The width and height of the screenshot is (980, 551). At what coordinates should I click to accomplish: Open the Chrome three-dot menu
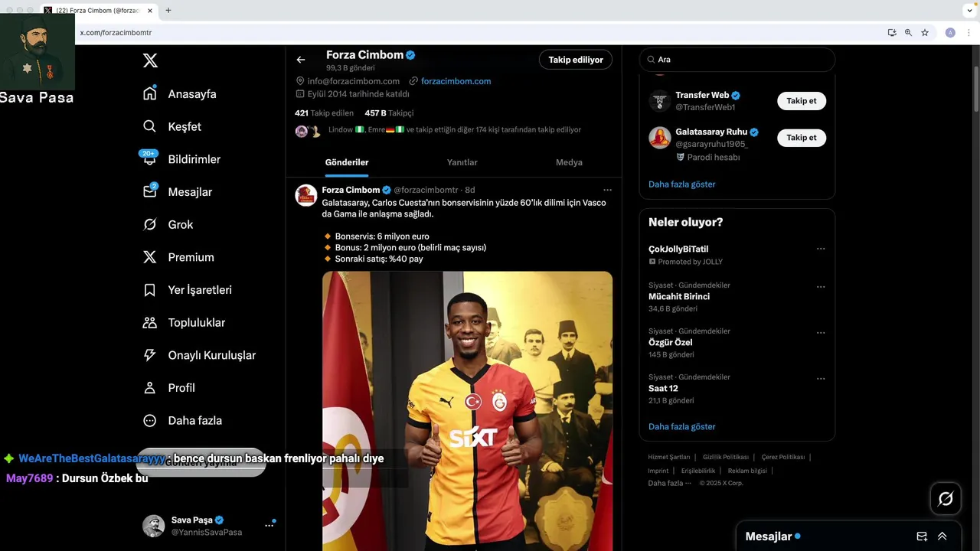(969, 33)
